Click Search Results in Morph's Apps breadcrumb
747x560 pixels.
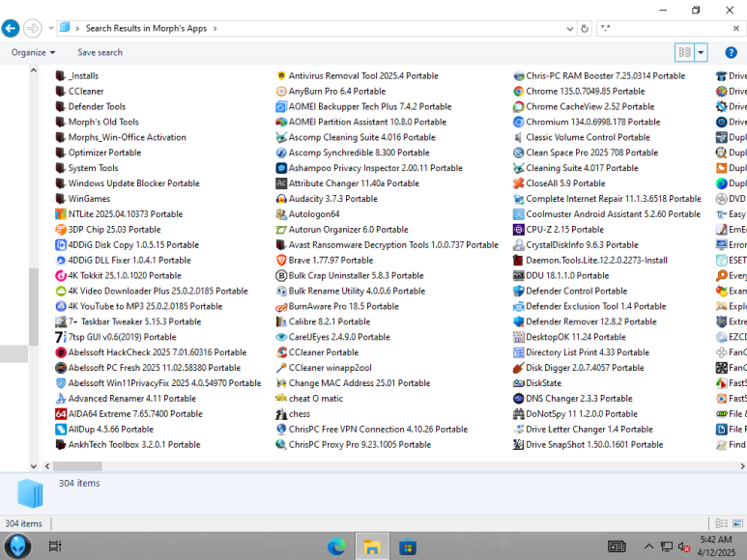(146, 29)
